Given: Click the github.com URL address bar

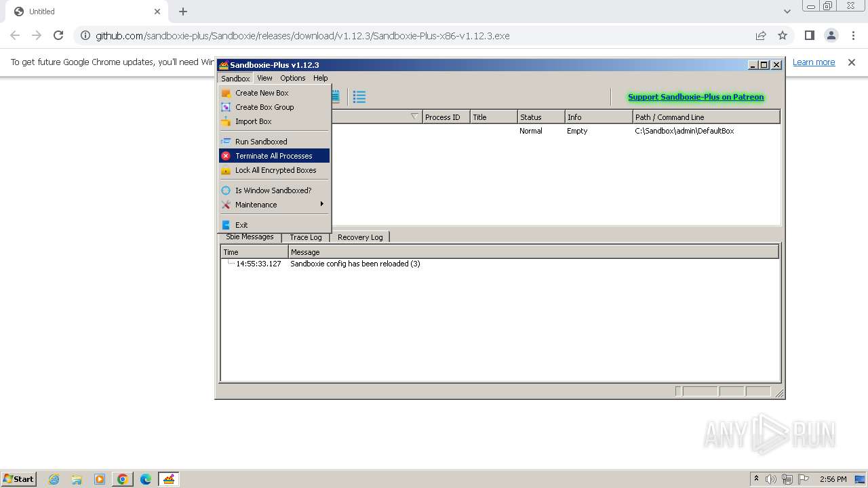Looking at the screenshot, I should [x=302, y=36].
